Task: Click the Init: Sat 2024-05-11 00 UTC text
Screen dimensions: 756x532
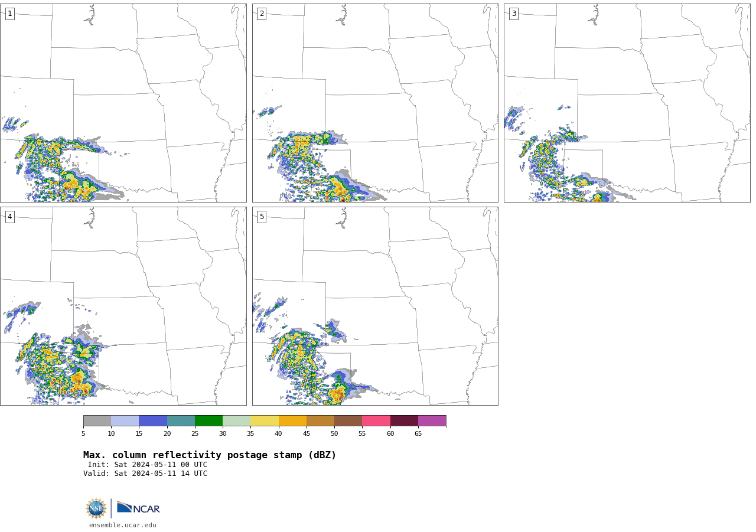Action: tap(148, 465)
